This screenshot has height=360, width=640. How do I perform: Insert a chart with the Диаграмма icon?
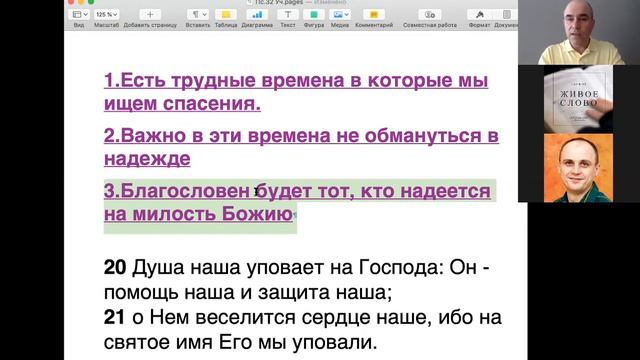coord(257,15)
